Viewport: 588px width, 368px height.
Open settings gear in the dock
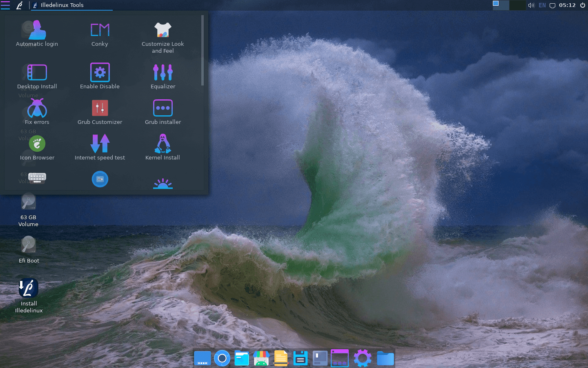click(363, 358)
